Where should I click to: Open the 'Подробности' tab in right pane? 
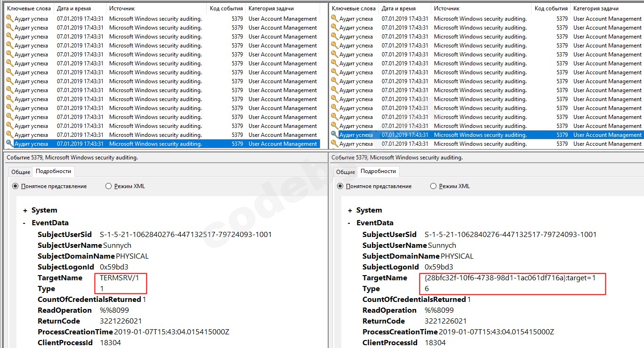[x=378, y=171]
